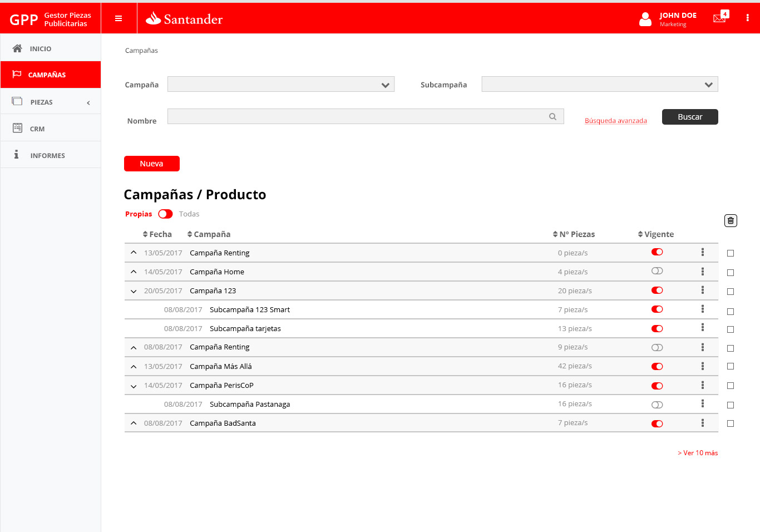Image resolution: width=760 pixels, height=532 pixels.
Task: Click the Santander logo
Action: point(184,19)
